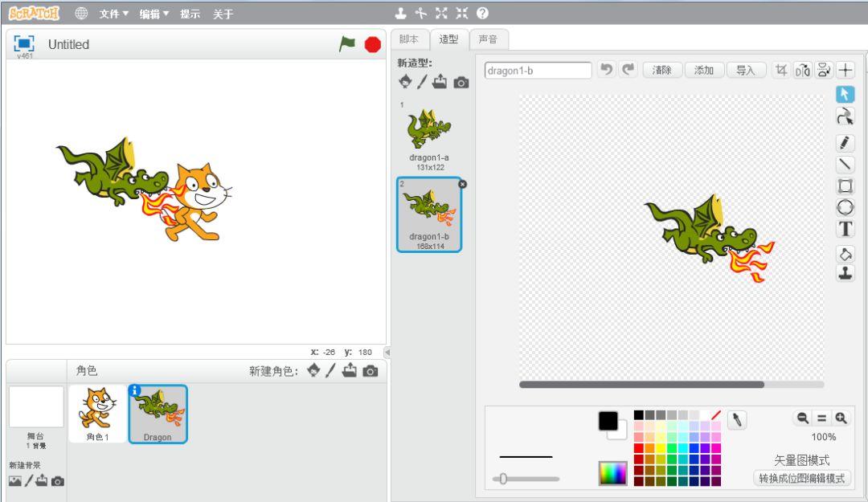
Task: Choose the Text tool
Action: click(845, 229)
